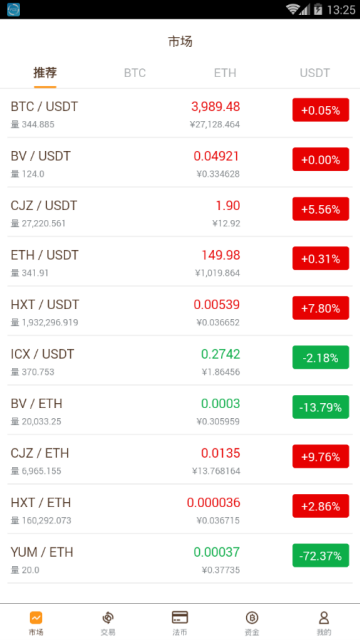Open the HXT / USDT pair row

(x=180, y=311)
